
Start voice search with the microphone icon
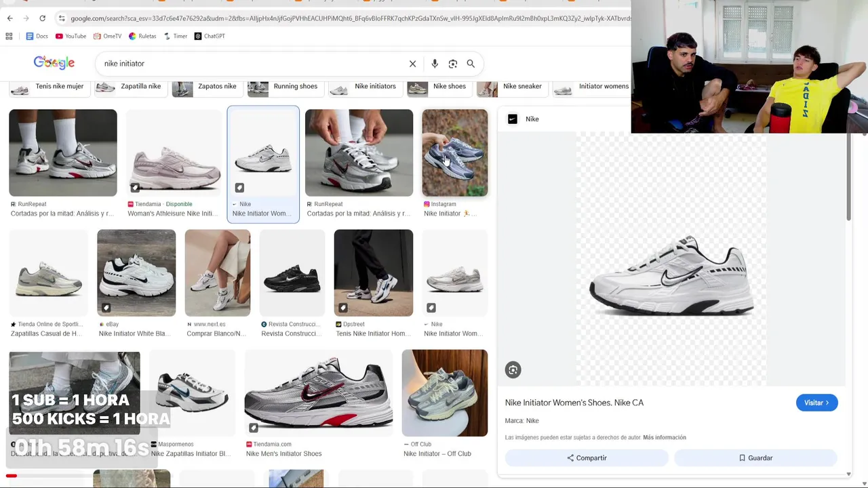[x=435, y=64]
